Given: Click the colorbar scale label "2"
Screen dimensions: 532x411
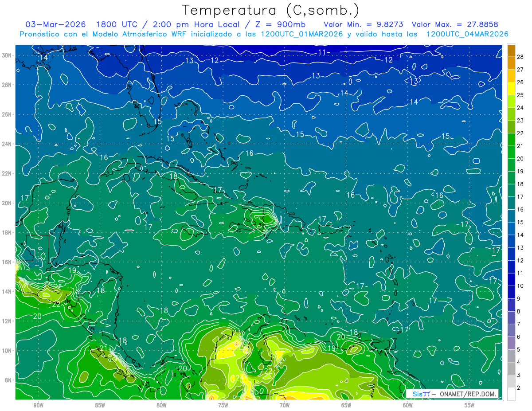Looking at the screenshot, I should click(x=519, y=388).
